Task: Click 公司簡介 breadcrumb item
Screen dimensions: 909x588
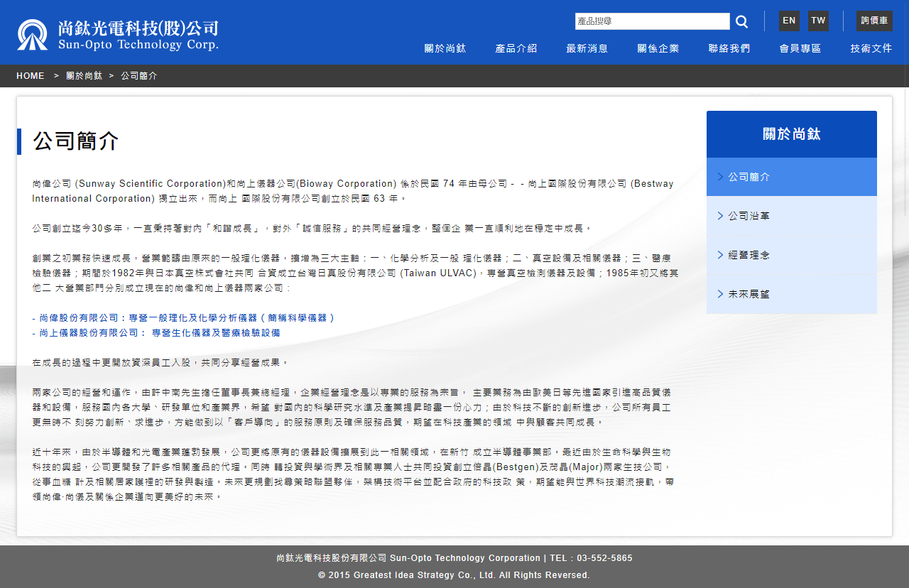Action: (139, 76)
